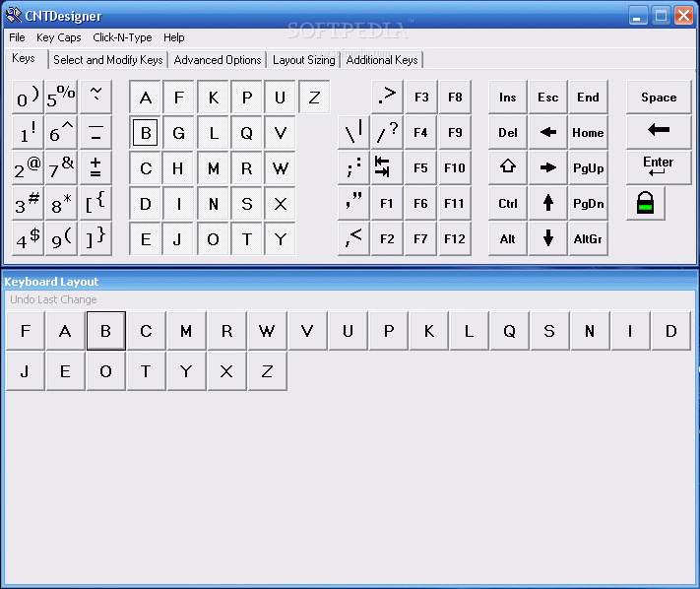The height and width of the screenshot is (589, 700).
Task: Click Undo Last Change in Keyboard Layout
Action: pyautogui.click(x=53, y=299)
